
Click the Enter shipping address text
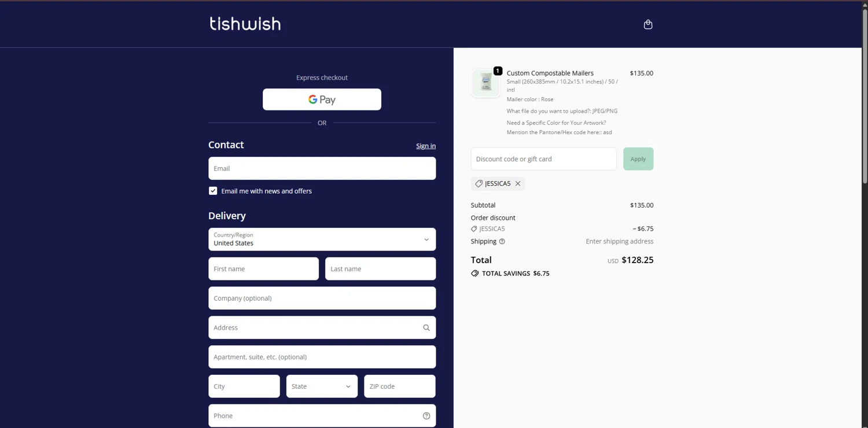(620, 242)
